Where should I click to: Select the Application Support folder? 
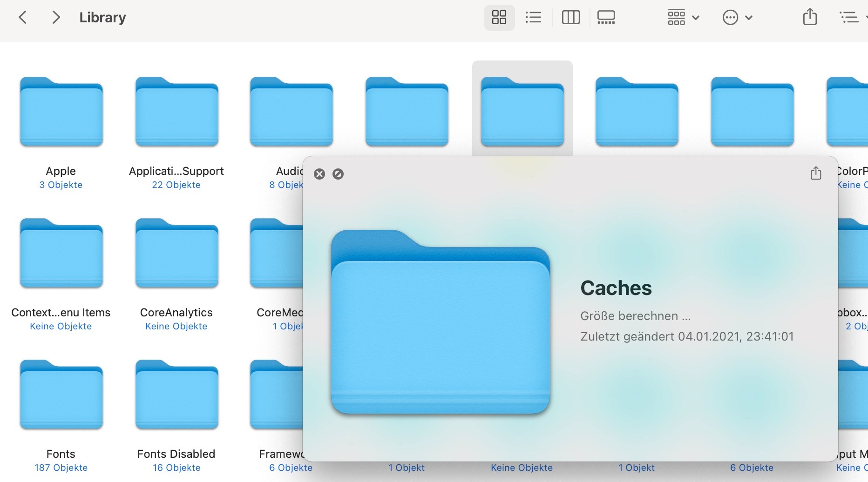tap(176, 113)
